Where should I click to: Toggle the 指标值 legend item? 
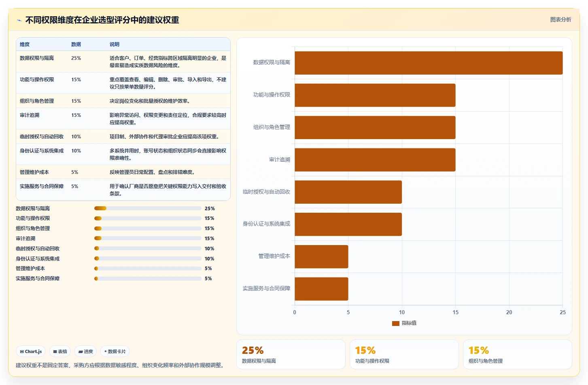click(x=404, y=323)
